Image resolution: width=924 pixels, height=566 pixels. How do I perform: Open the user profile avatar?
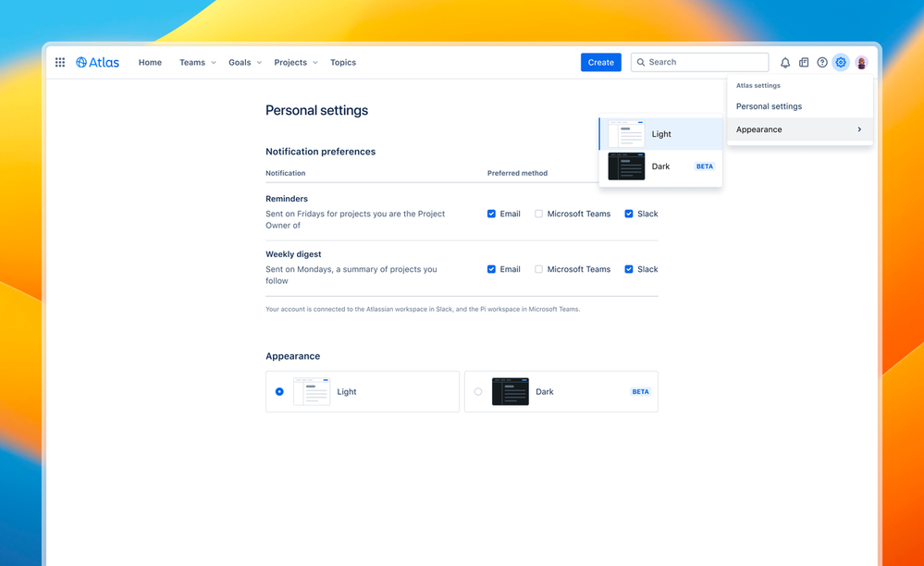tap(861, 63)
